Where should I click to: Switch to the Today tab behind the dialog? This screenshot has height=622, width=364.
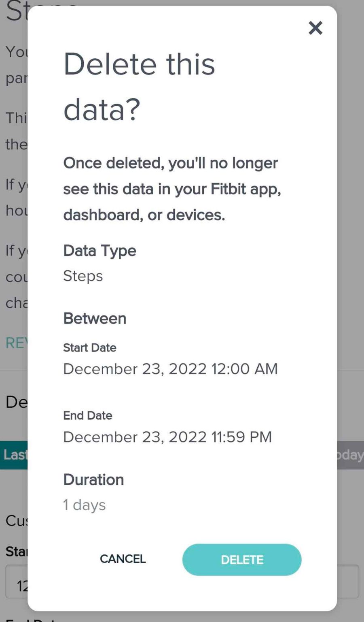coord(351,455)
